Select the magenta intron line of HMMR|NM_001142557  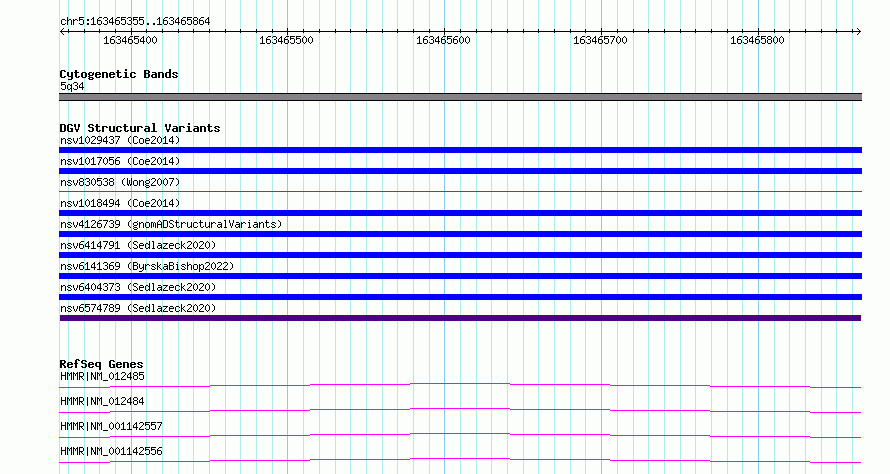(460, 435)
